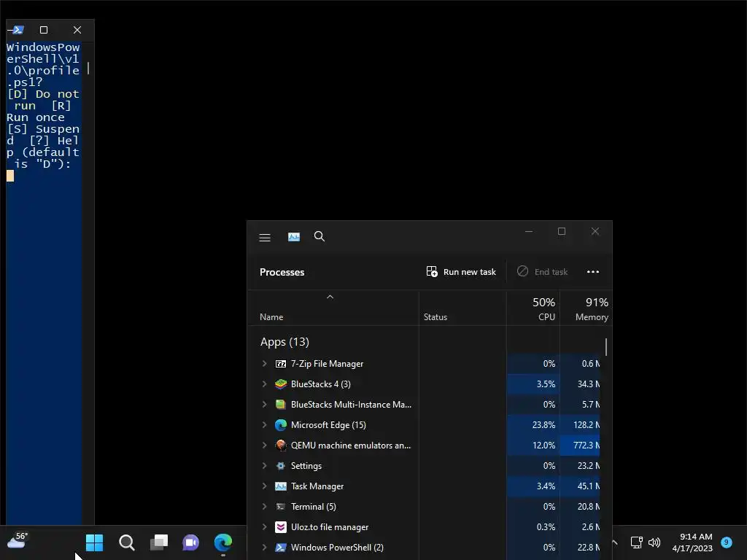Open the Windows Start menu
This screenshot has height=560, width=747.
click(x=94, y=542)
